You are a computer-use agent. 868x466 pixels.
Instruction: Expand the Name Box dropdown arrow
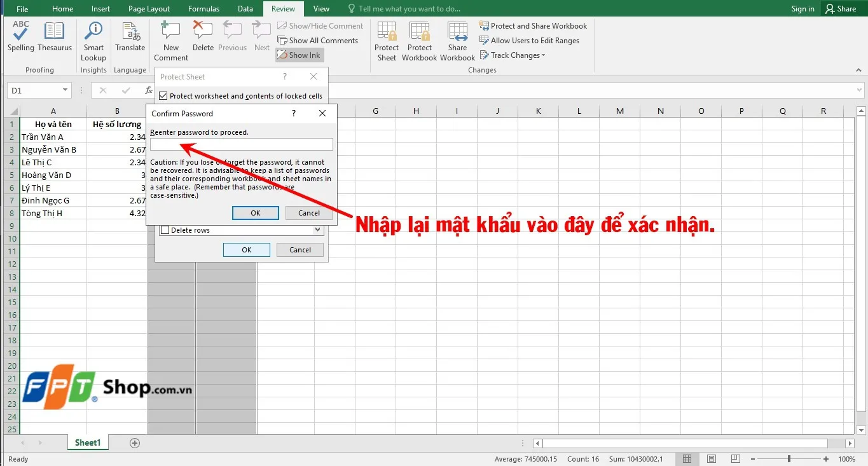(x=65, y=91)
